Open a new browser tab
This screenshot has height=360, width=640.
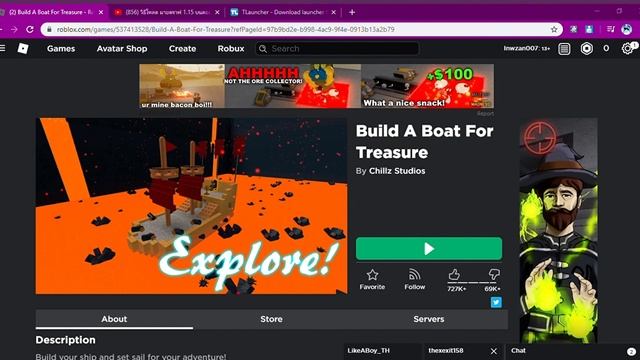tap(352, 12)
